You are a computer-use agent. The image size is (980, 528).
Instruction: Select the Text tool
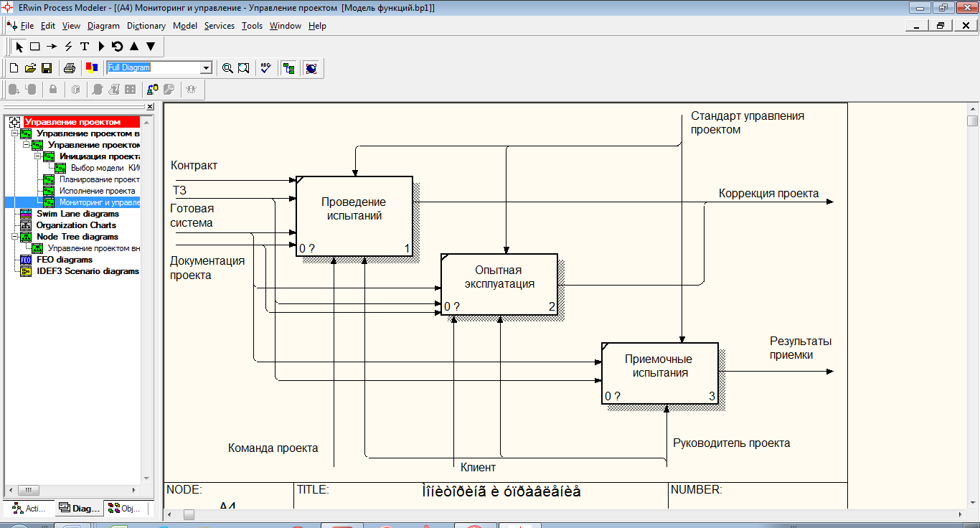pos(85,46)
